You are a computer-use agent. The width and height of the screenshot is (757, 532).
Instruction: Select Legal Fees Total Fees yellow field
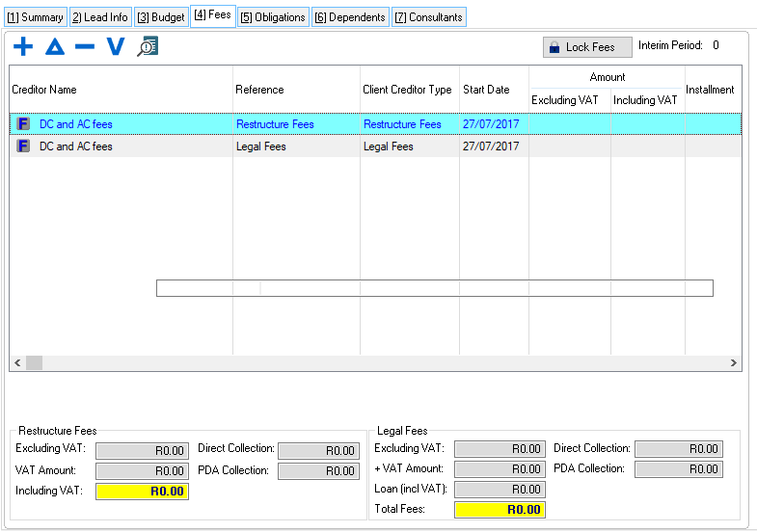click(x=500, y=510)
